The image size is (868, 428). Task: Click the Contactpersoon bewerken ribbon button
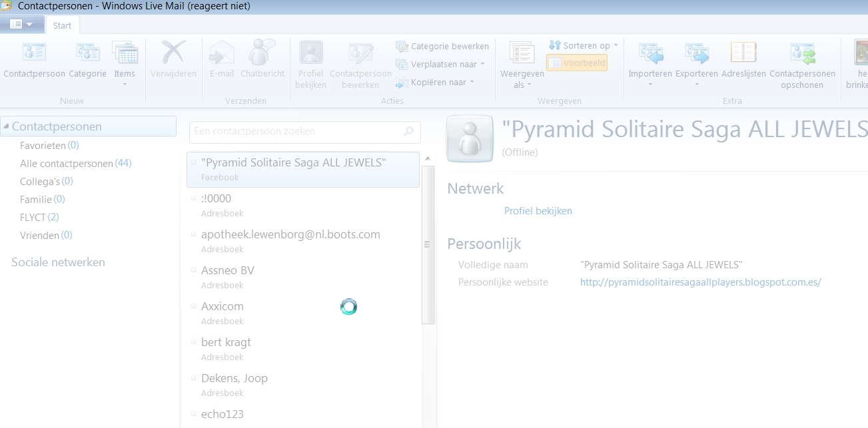point(360,65)
